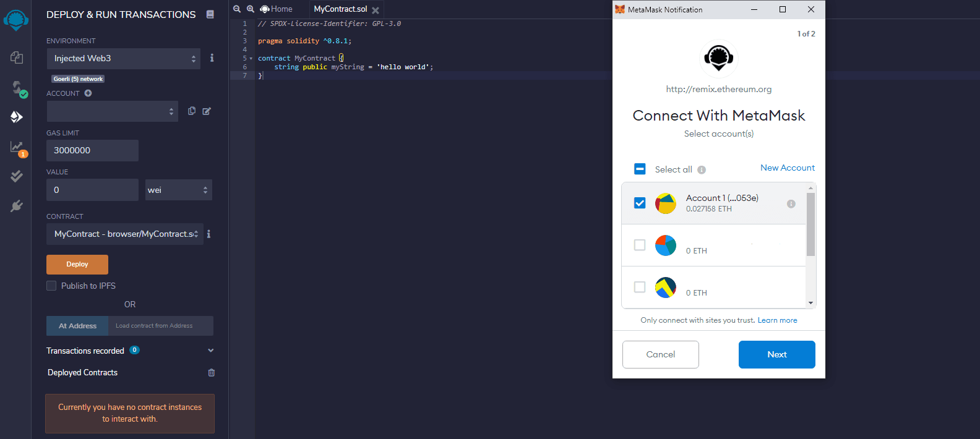Open the File Explorers sidebar icon
The height and width of the screenshot is (439, 980).
17,58
